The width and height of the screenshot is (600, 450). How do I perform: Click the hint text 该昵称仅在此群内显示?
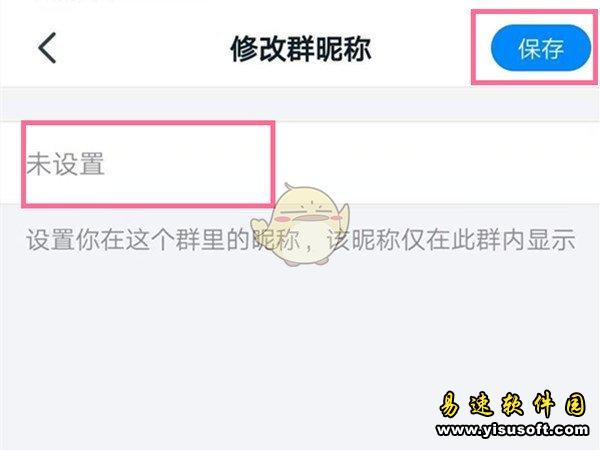(452, 240)
